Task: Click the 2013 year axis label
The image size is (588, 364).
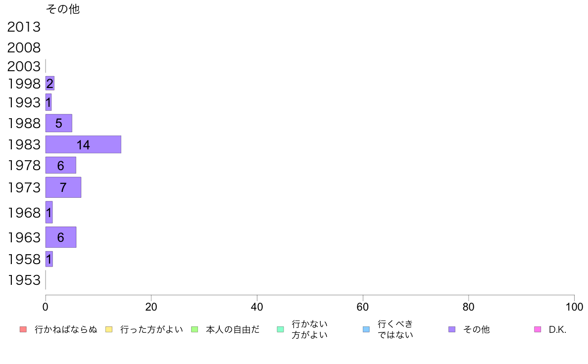Action: (24, 27)
